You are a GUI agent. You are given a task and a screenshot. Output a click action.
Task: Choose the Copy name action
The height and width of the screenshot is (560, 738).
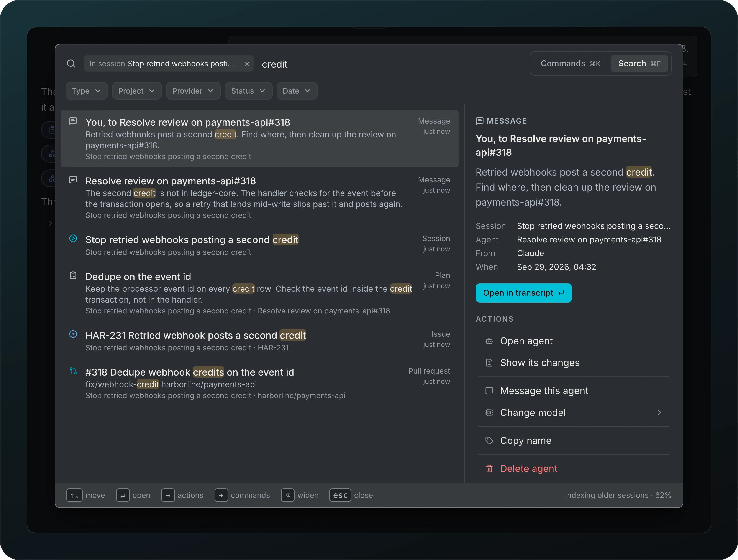574,440
